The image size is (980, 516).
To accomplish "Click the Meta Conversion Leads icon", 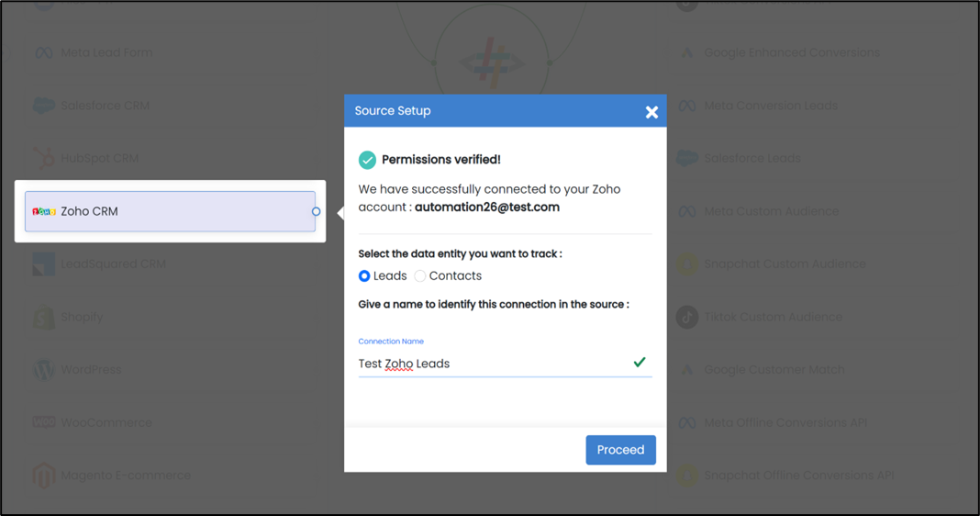I will [x=687, y=106].
